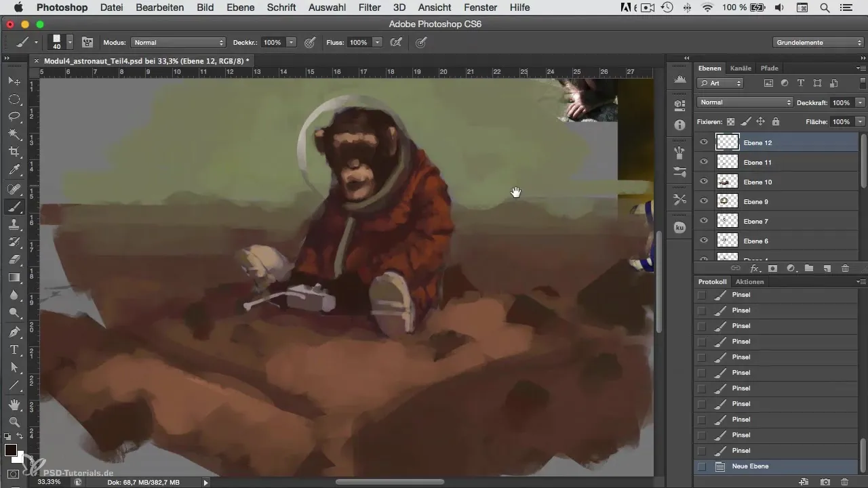This screenshot has height=488, width=868.
Task: Hide layer Ebene 11
Action: click(704, 162)
